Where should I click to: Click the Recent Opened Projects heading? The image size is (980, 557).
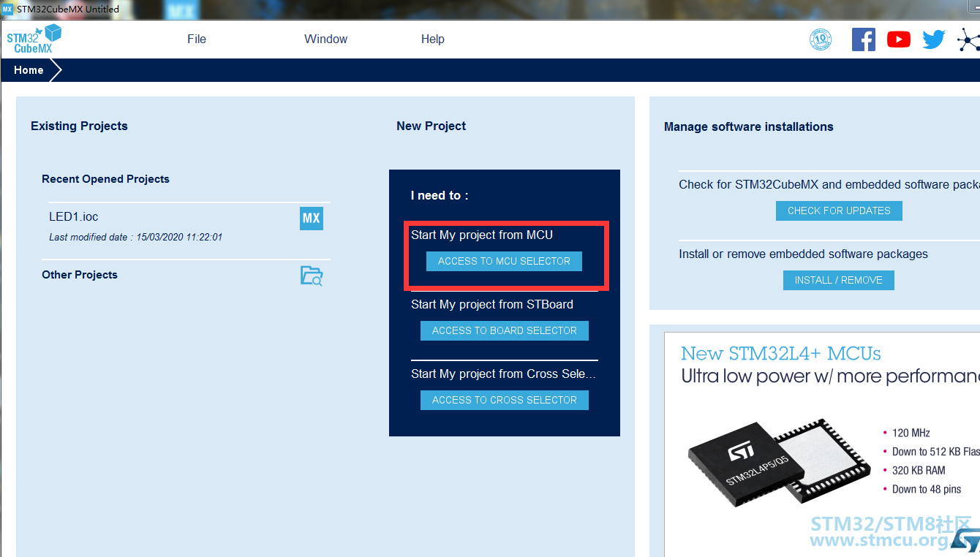click(105, 179)
